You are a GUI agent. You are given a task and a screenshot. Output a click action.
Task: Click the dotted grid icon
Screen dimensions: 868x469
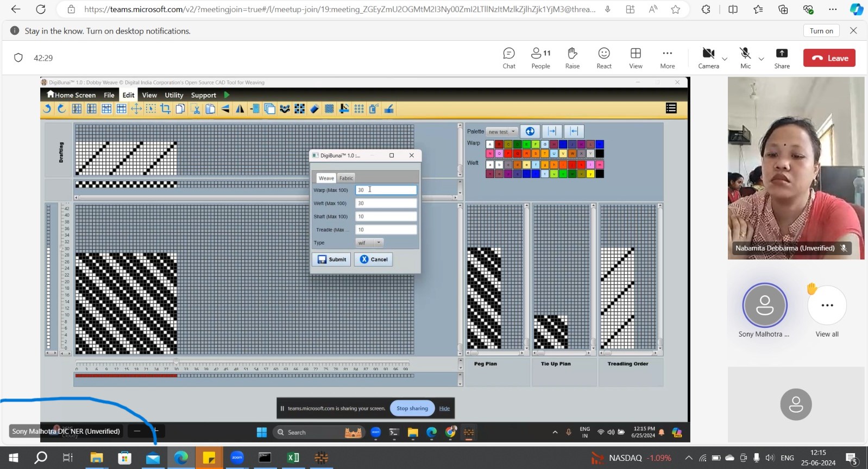358,109
